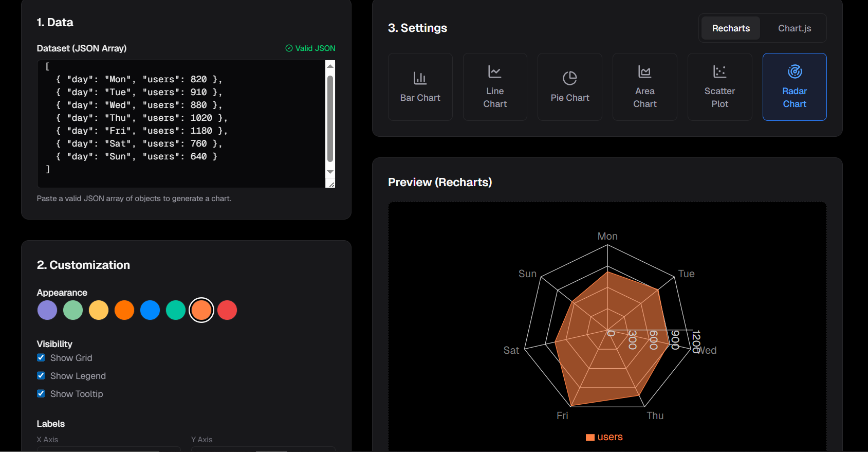Image resolution: width=868 pixels, height=452 pixels.
Task: Select the Area Chart type
Action: 644,87
